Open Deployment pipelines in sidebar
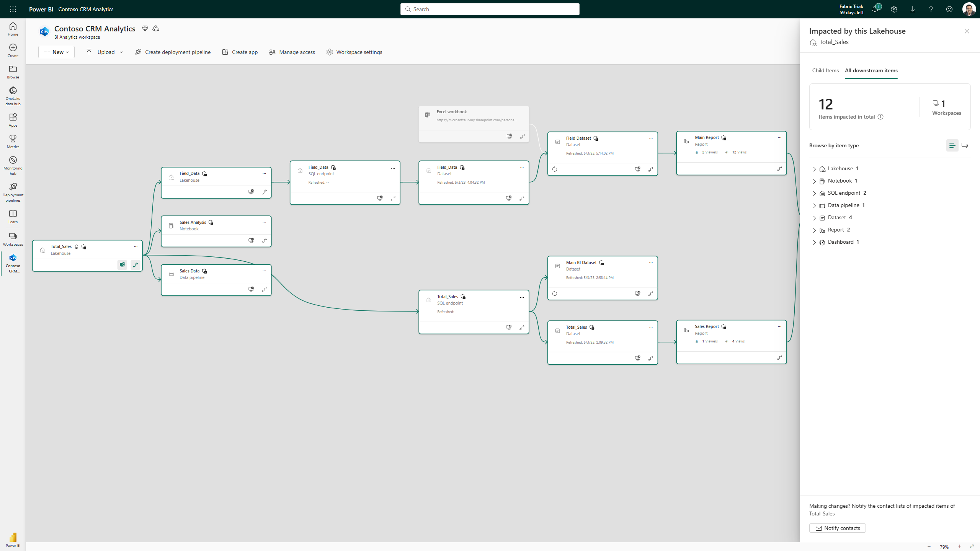Screen dimensions: 980x551 [x=13, y=192]
